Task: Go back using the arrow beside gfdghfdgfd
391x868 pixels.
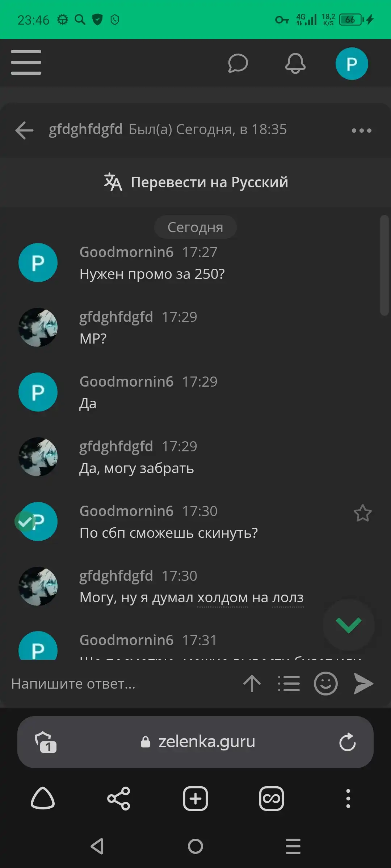Action: [x=24, y=130]
